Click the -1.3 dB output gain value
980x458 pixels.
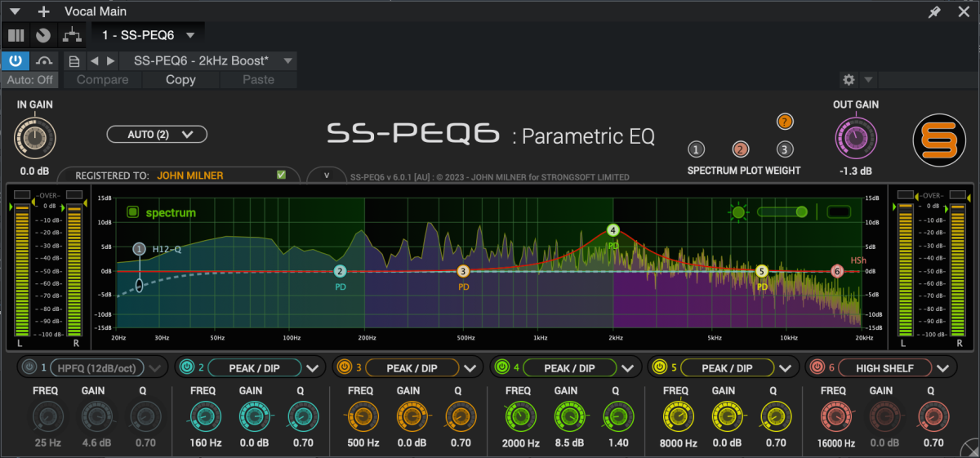click(x=855, y=171)
